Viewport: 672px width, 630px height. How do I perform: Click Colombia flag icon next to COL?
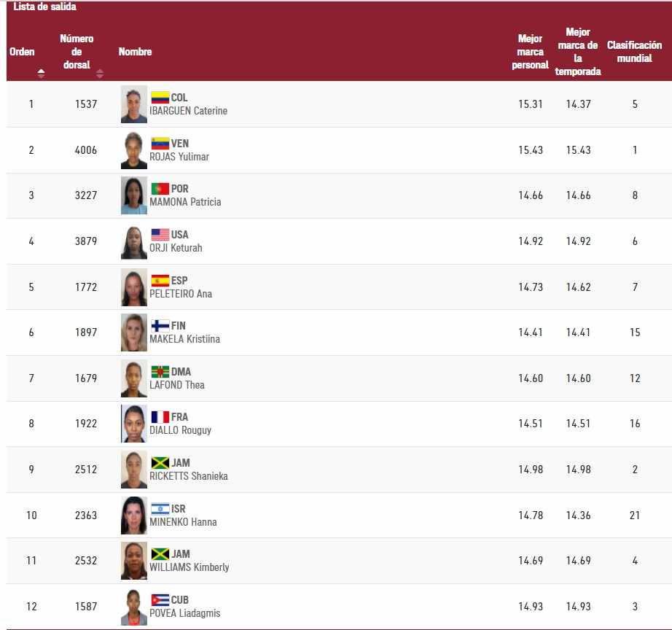coord(160,98)
